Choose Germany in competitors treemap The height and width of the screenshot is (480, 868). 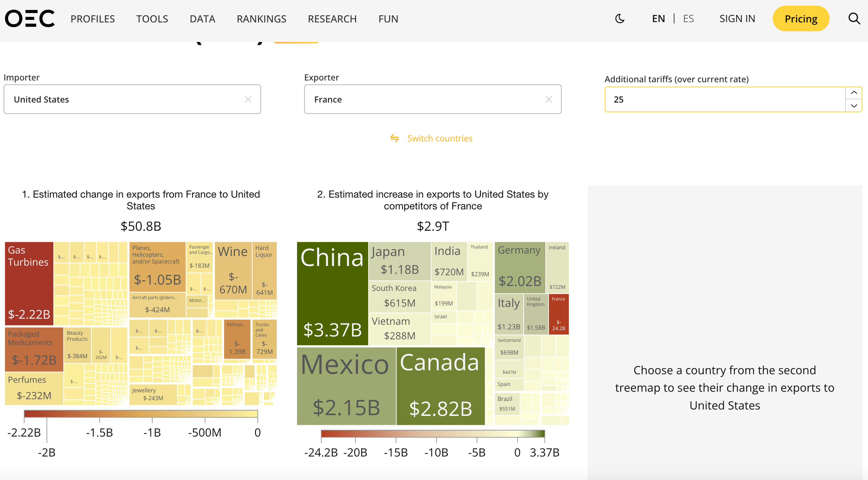(520, 267)
